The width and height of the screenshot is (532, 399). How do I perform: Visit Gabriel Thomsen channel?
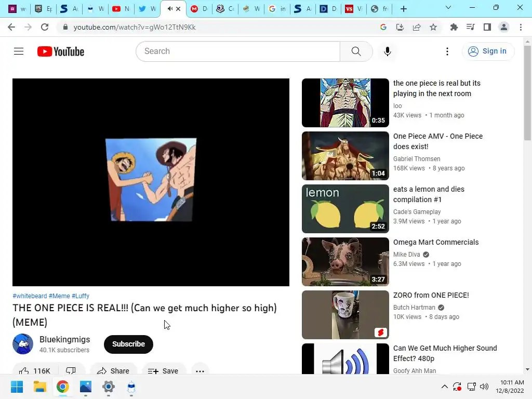click(x=417, y=159)
